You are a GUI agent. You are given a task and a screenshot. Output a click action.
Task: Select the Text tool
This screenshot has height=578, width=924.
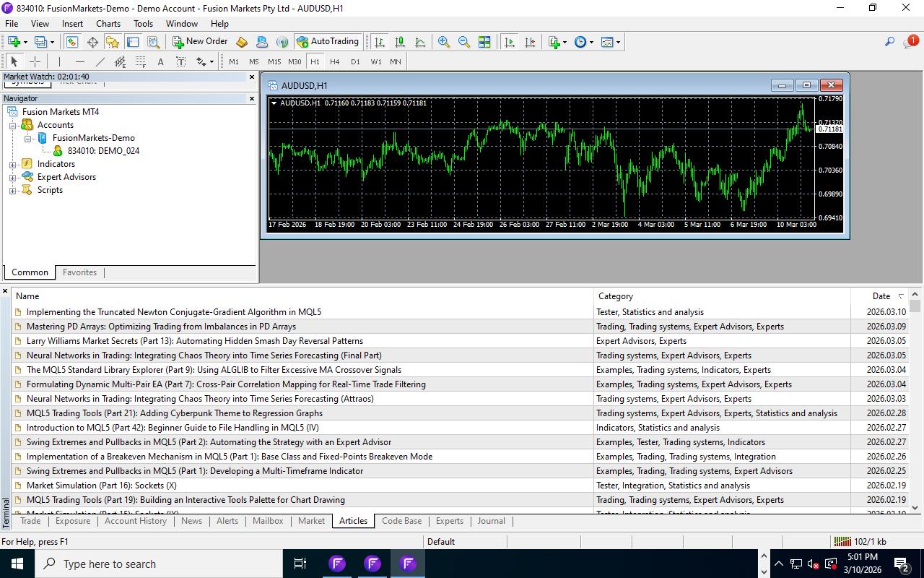coord(160,61)
